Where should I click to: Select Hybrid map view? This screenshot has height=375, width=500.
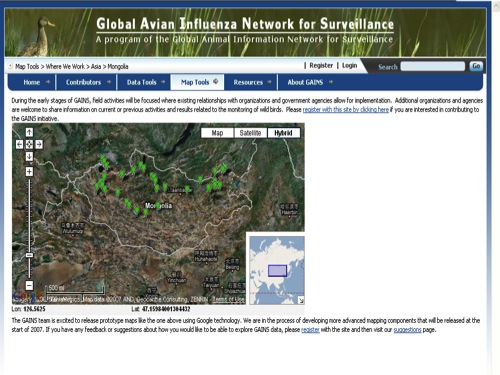pyautogui.click(x=283, y=133)
